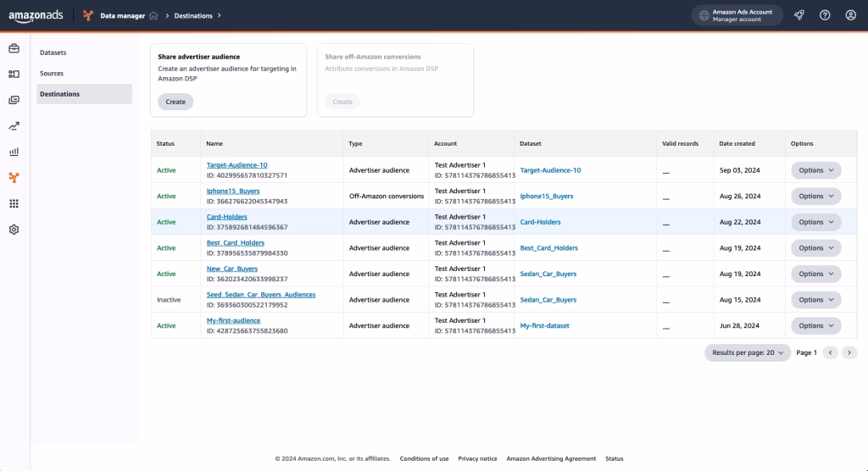Click Create under Share advertiser audience

[x=175, y=102]
